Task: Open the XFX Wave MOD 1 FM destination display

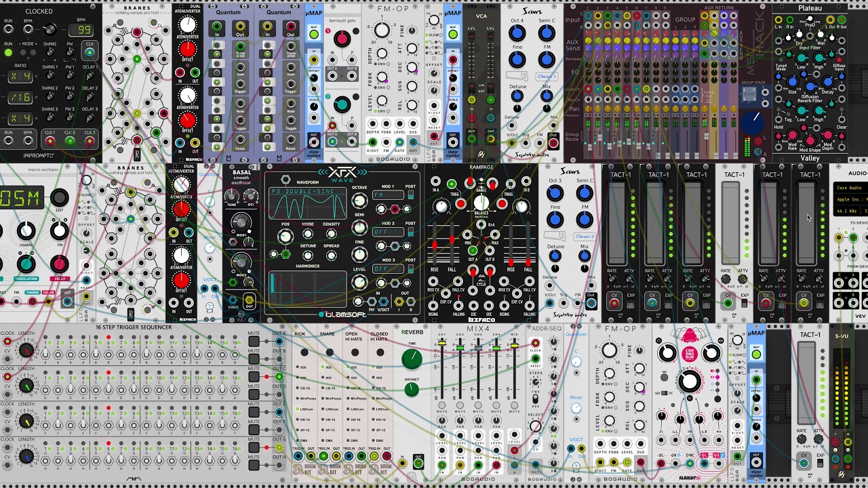Action: [387, 195]
